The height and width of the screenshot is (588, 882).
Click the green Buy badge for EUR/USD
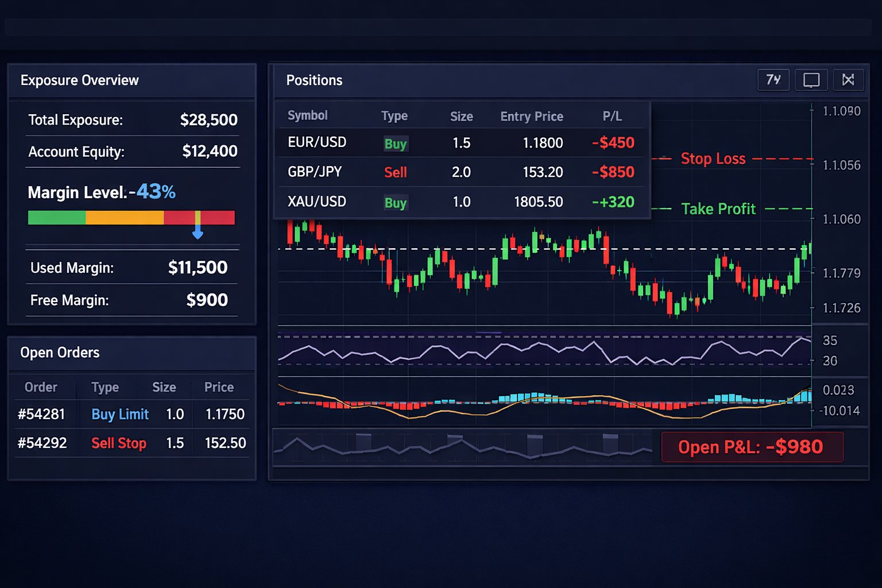[x=396, y=144]
